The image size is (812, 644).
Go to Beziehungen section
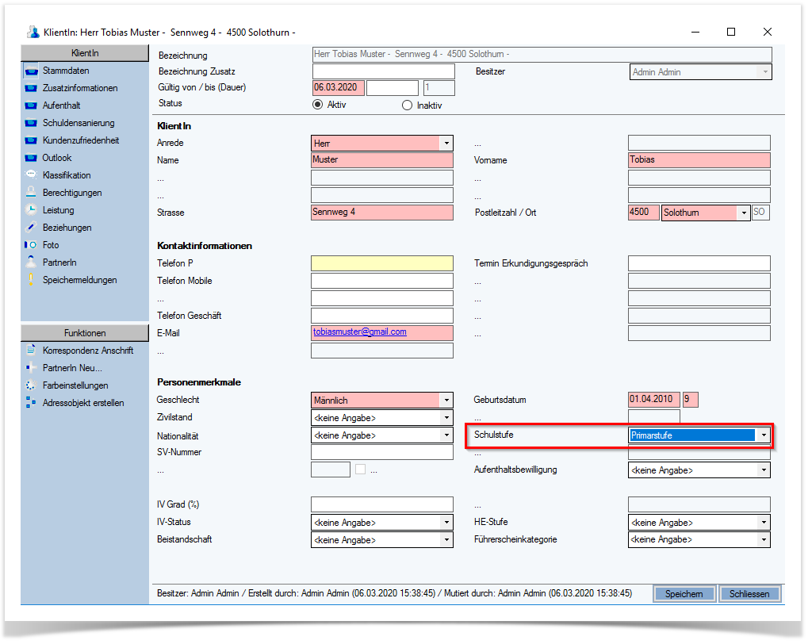67,228
